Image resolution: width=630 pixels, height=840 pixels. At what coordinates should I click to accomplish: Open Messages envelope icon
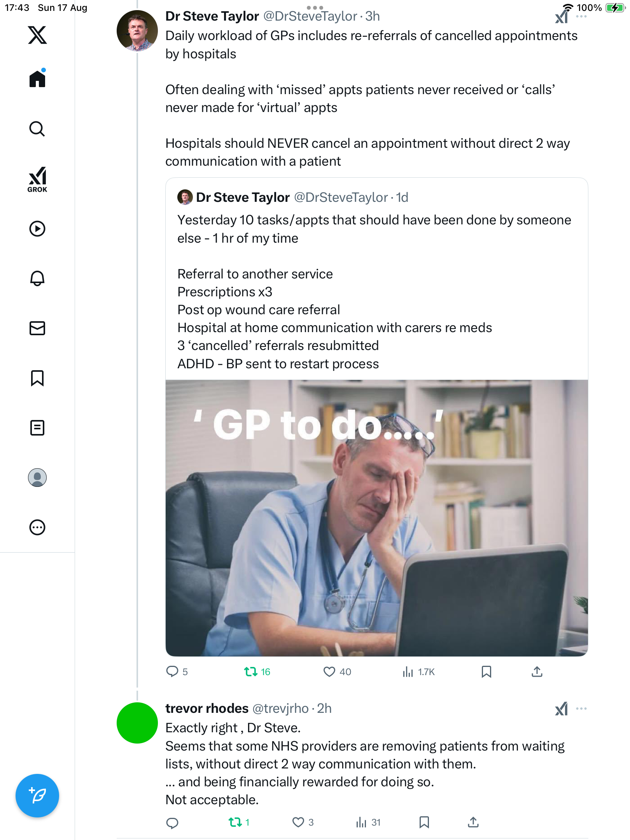coord(37,328)
